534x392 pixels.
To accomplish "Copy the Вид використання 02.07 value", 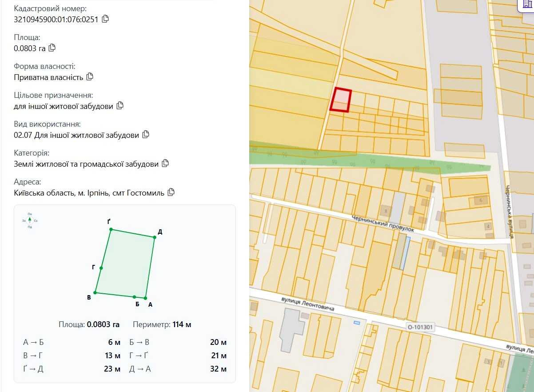I will 146,135.
